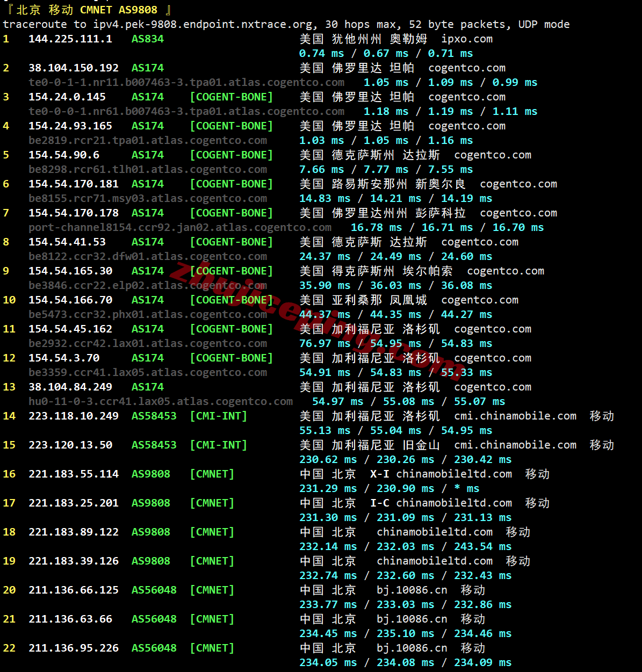Viewport: 642px width, 672px height.
Task: Select IP 211.136.95.226 on hop 22
Action: 74,648
